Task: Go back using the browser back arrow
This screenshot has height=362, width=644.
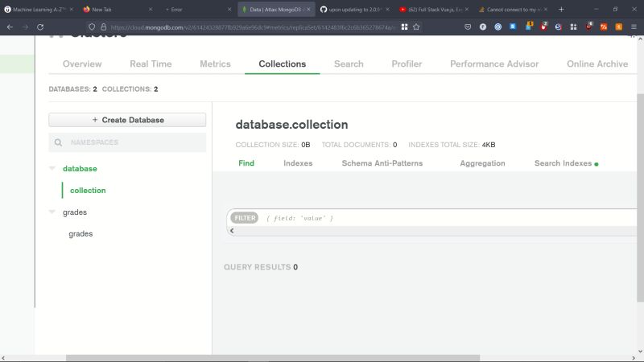Action: pyautogui.click(x=10, y=27)
